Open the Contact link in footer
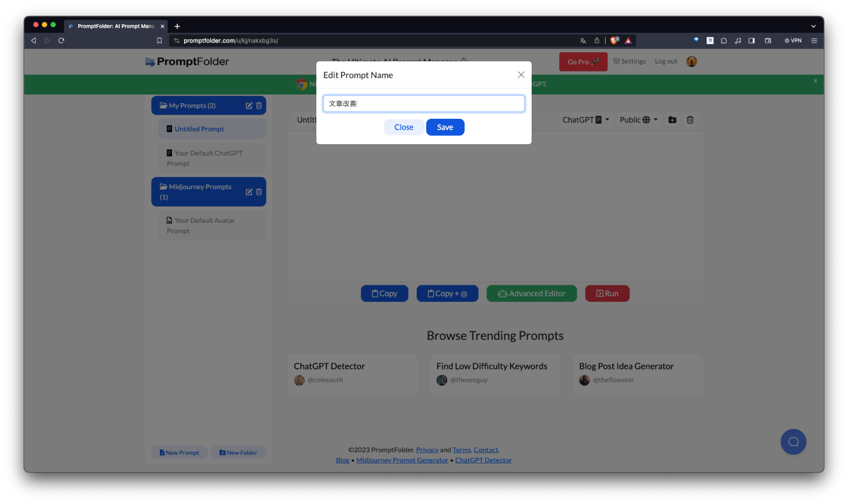Viewport: 848px width, 504px height. 486,449
